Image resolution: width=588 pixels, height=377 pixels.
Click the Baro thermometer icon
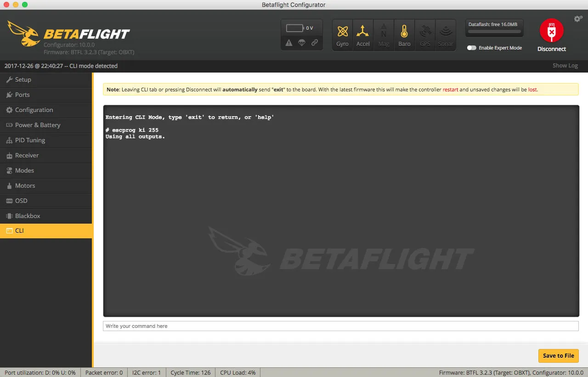tap(404, 32)
